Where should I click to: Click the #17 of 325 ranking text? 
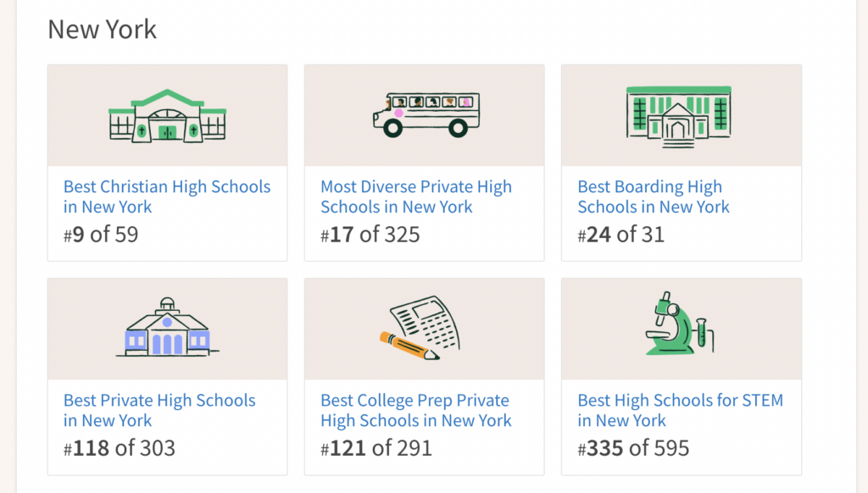(x=370, y=234)
